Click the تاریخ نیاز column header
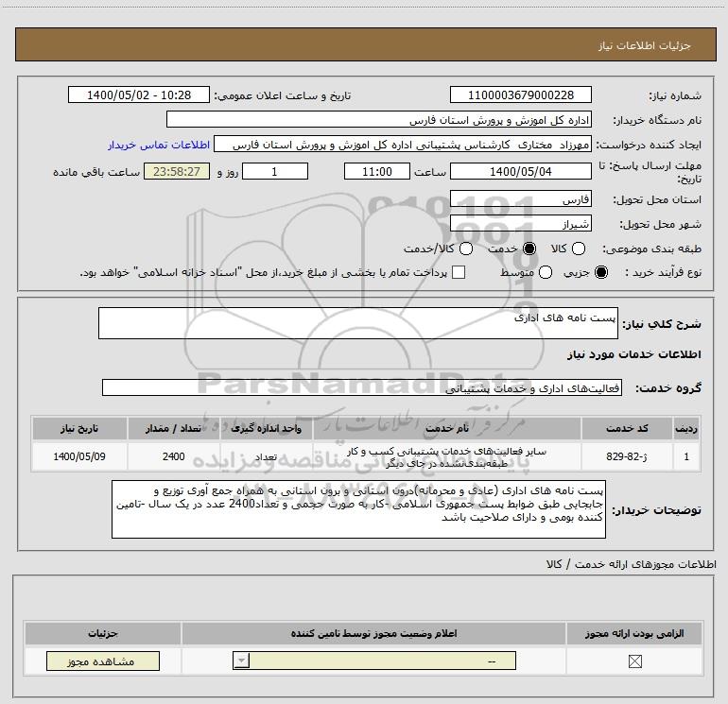 click(79, 428)
